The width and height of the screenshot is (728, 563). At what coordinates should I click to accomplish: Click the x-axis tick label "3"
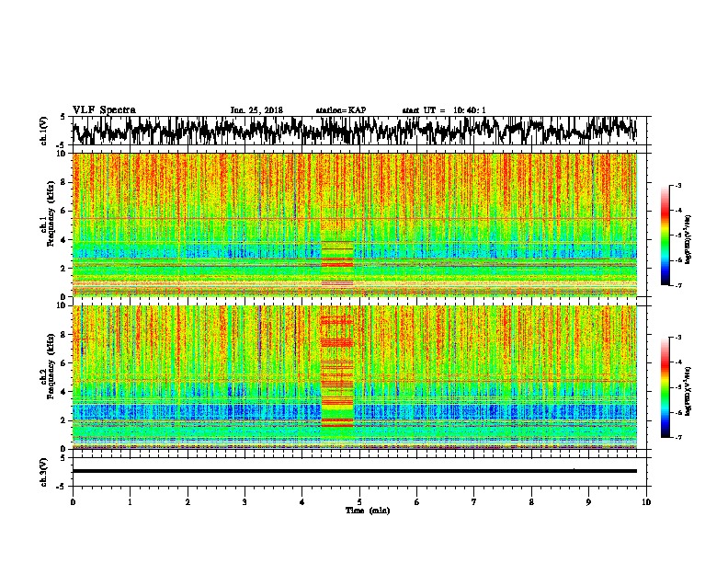[x=245, y=502]
